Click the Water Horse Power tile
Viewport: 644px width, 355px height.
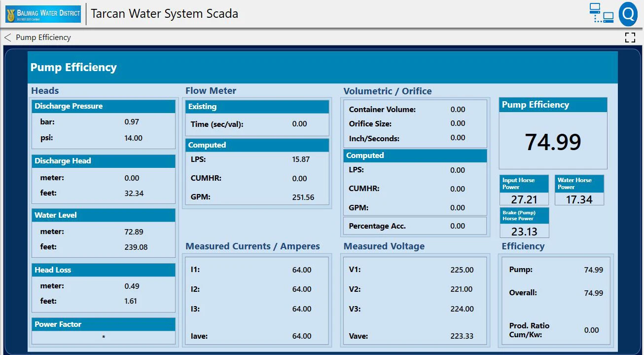[579, 190]
